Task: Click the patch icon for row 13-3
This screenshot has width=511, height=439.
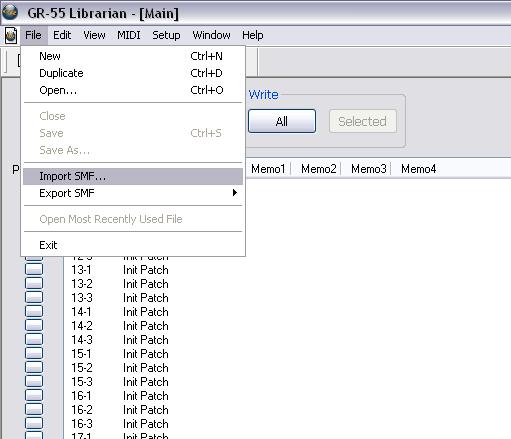Action: click(34, 297)
